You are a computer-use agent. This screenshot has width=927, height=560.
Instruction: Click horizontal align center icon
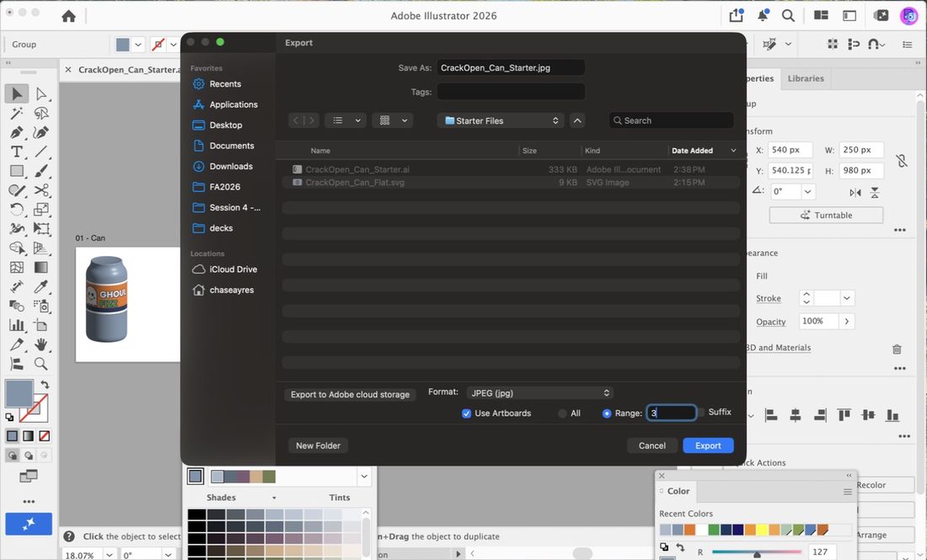pos(796,415)
